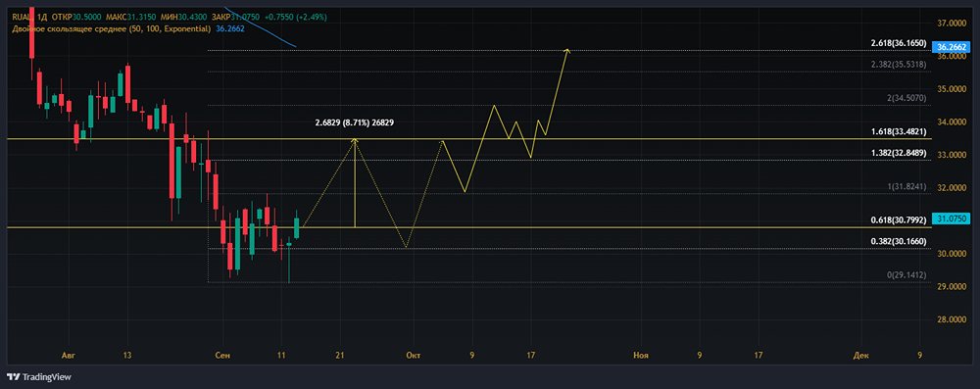Click Fibonacci level 0.382(30.1660)
The image size is (980, 389).
click(900, 241)
